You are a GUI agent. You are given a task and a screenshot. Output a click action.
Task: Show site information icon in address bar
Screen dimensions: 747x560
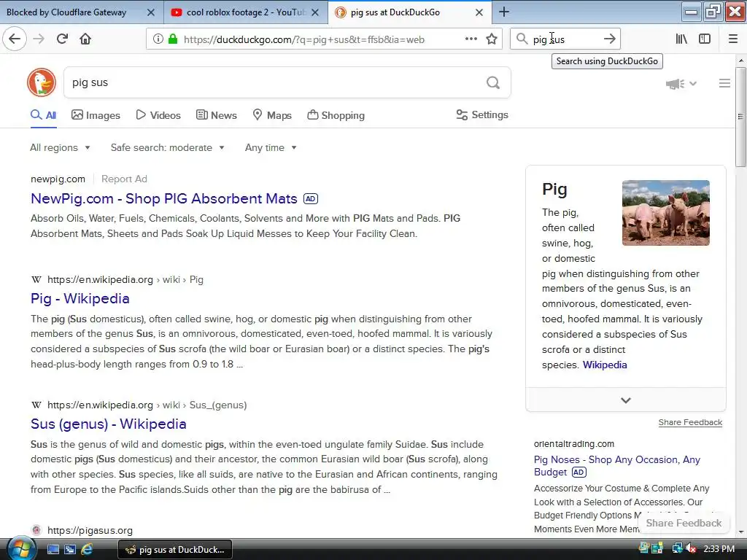158,39
